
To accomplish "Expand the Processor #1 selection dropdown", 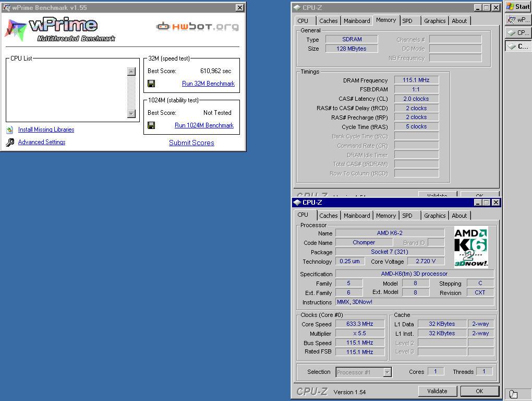I will pos(387,372).
